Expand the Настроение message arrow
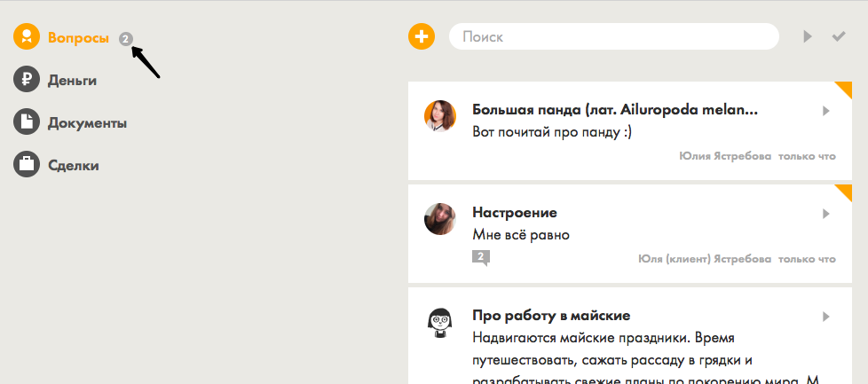Viewport: 868px width, 384px height. [825, 214]
